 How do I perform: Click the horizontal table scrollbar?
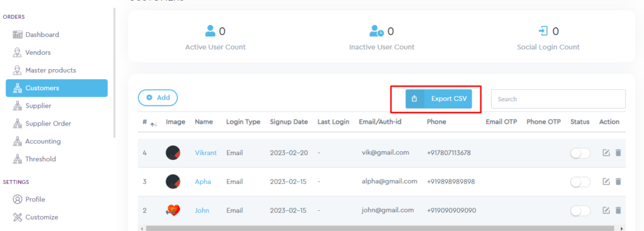(380, 228)
